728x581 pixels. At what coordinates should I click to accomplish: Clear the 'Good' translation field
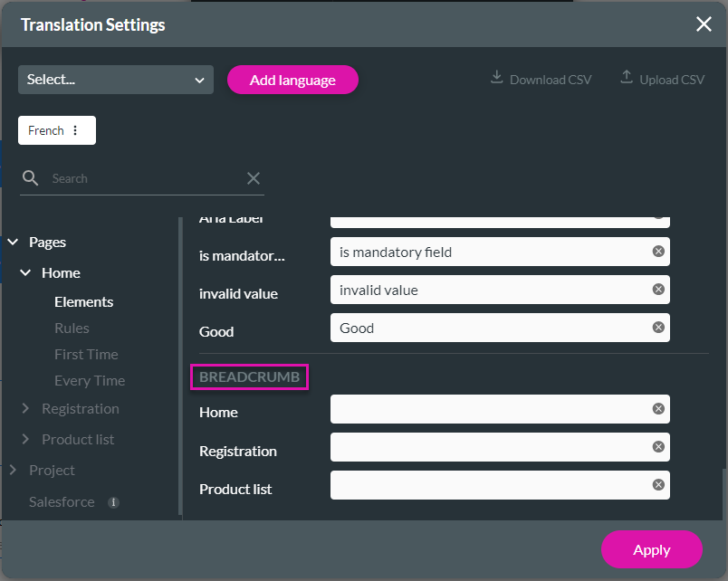pyautogui.click(x=658, y=328)
